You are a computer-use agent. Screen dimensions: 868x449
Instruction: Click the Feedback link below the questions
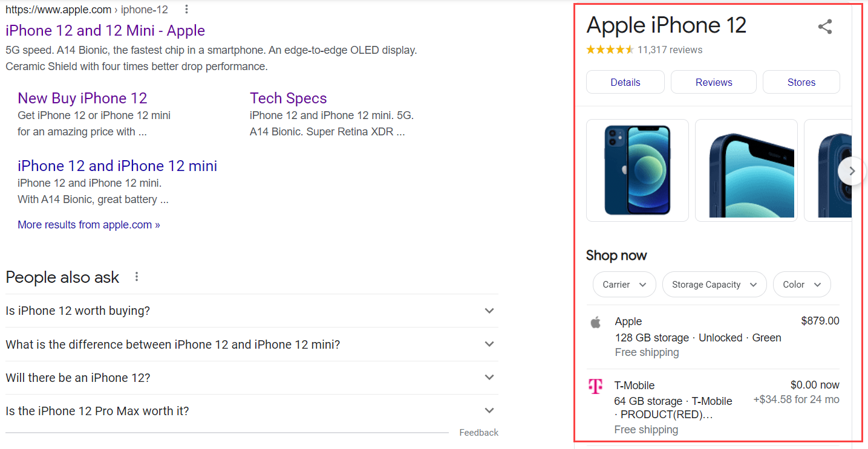click(479, 433)
